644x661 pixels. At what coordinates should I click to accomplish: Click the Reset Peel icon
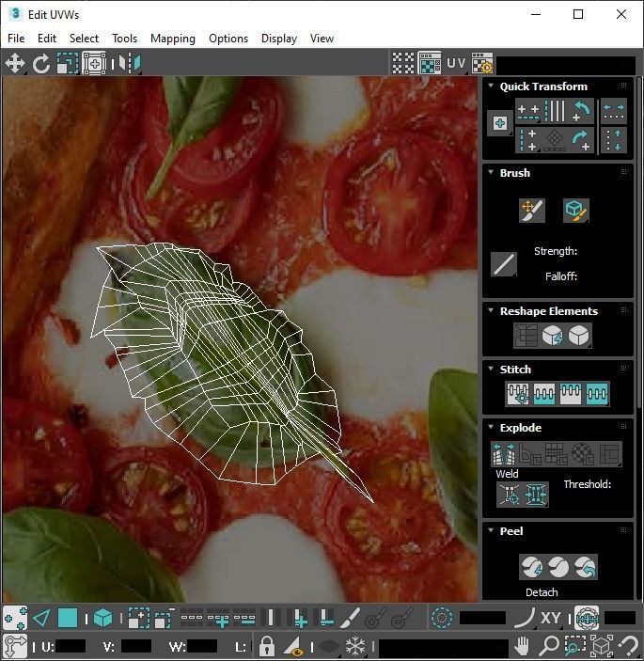(585, 567)
